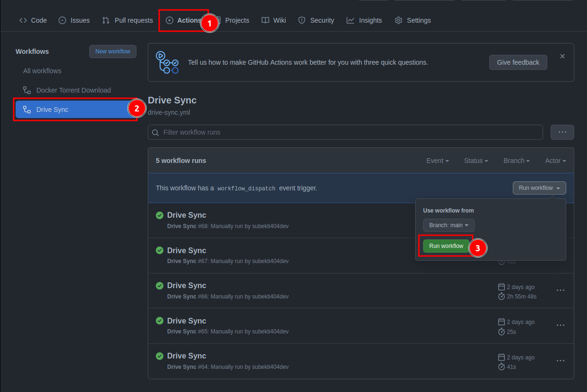Click the Insights graph icon
The width and height of the screenshot is (587, 392).
coord(350,20)
